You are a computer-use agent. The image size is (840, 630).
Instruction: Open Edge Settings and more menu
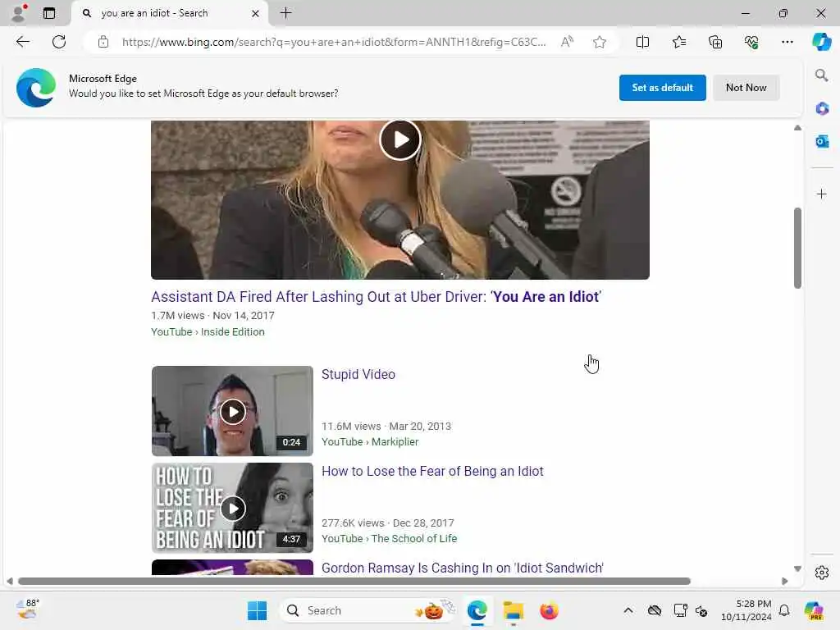pos(787,42)
